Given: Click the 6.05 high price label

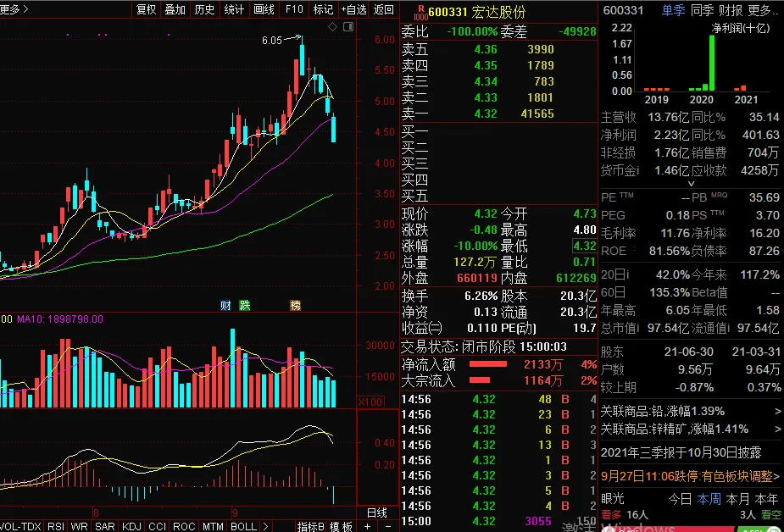Looking at the screenshot, I should [272, 41].
